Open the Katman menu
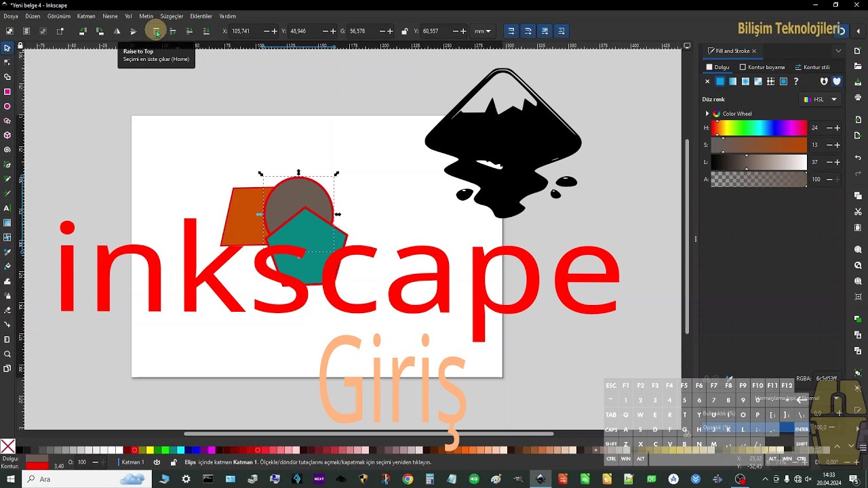 86,16
